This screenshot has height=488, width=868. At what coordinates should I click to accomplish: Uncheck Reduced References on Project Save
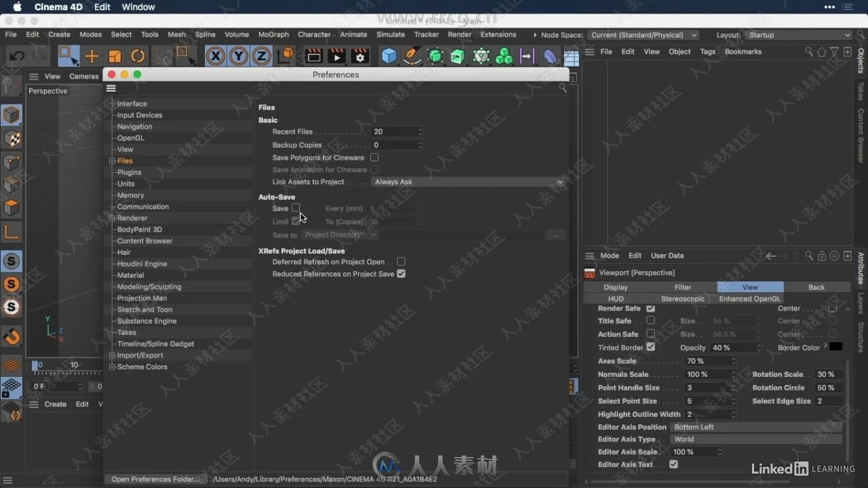tap(401, 274)
